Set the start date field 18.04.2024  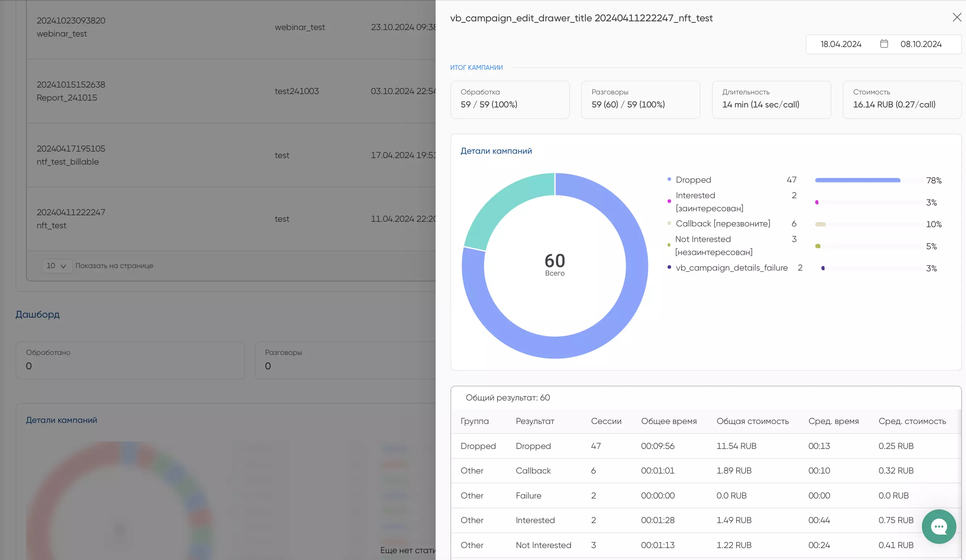pyautogui.click(x=841, y=44)
